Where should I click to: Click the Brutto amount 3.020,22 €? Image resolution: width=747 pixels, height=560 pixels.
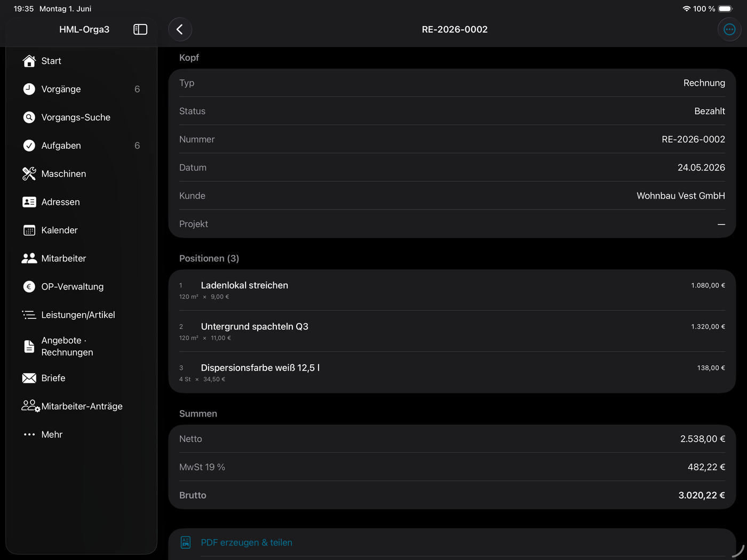pyautogui.click(x=702, y=495)
